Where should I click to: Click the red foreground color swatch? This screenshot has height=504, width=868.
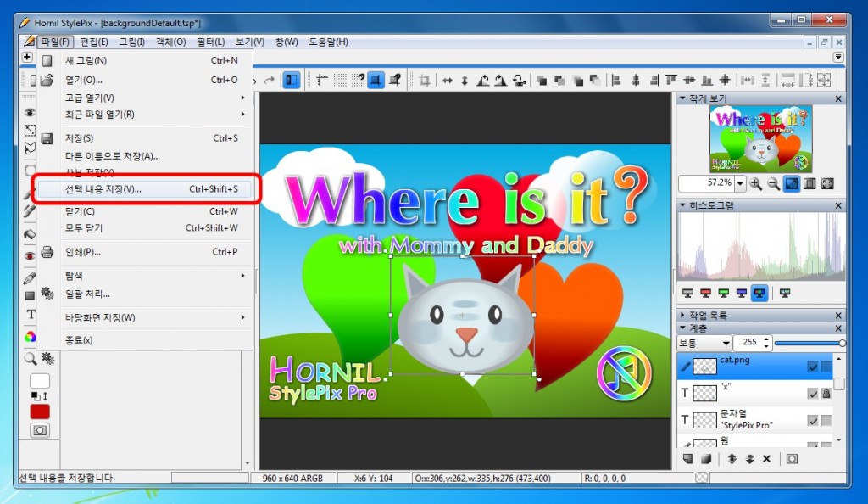(x=40, y=412)
